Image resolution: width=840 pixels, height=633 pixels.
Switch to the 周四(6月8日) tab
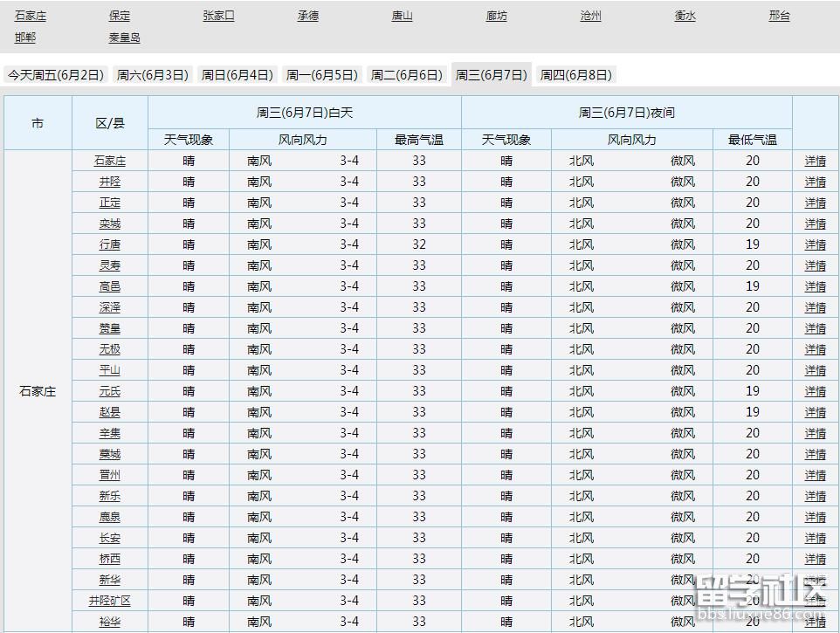coord(576,75)
